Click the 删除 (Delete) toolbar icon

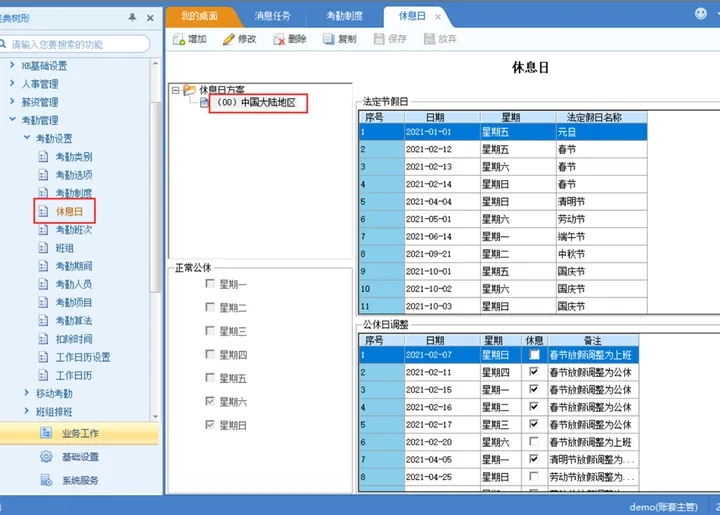pos(279,39)
